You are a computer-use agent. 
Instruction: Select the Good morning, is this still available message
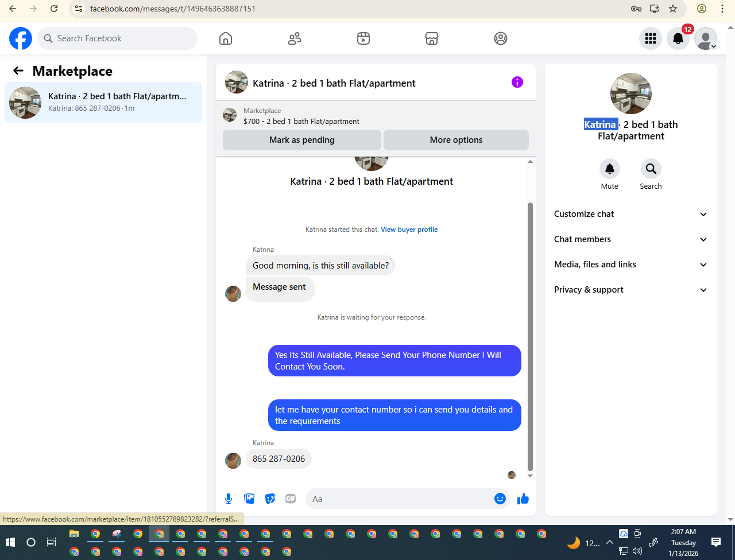320,266
